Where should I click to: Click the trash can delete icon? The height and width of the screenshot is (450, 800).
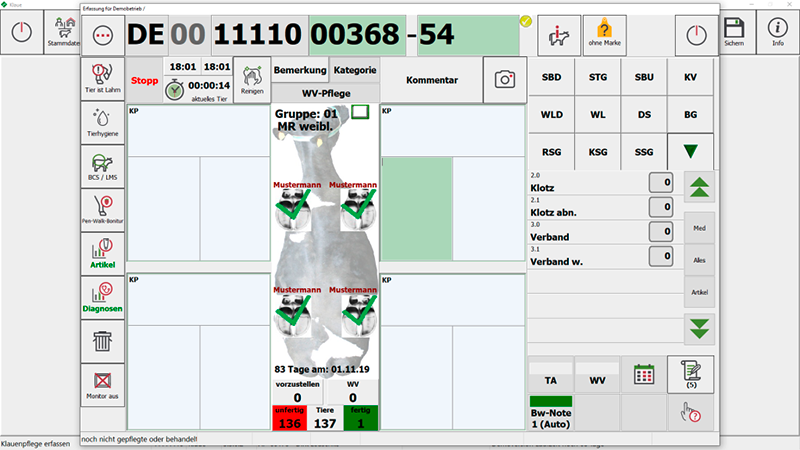[102, 341]
